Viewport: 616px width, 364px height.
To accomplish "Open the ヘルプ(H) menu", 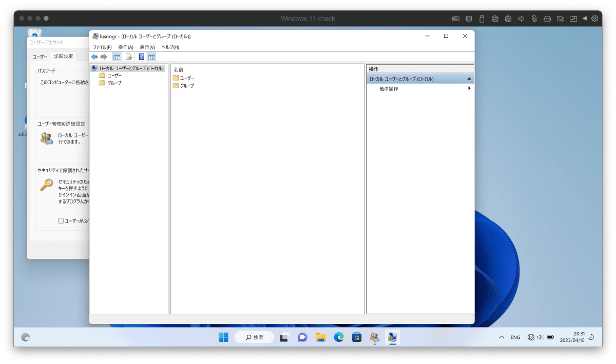I will pos(170,47).
